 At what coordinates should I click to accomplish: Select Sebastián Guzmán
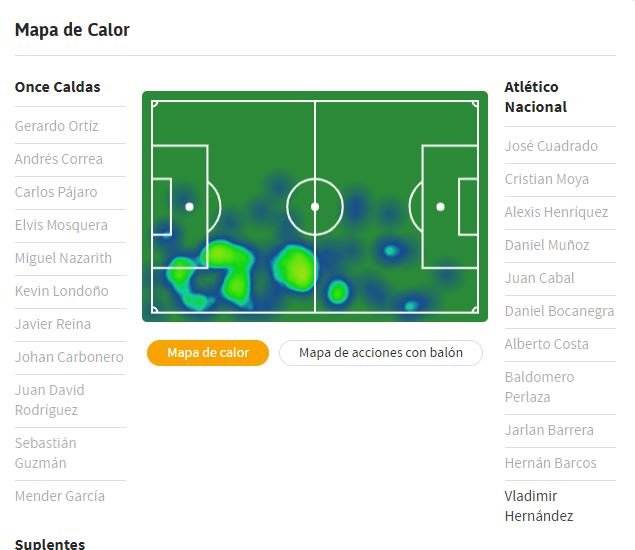[46, 453]
